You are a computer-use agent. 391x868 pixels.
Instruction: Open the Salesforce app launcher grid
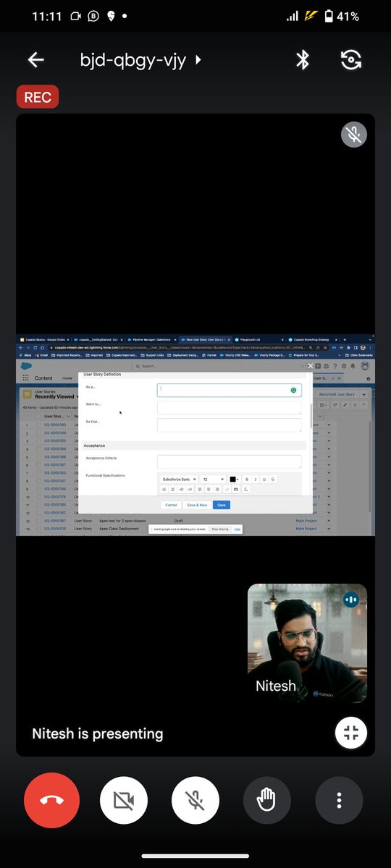(26, 378)
